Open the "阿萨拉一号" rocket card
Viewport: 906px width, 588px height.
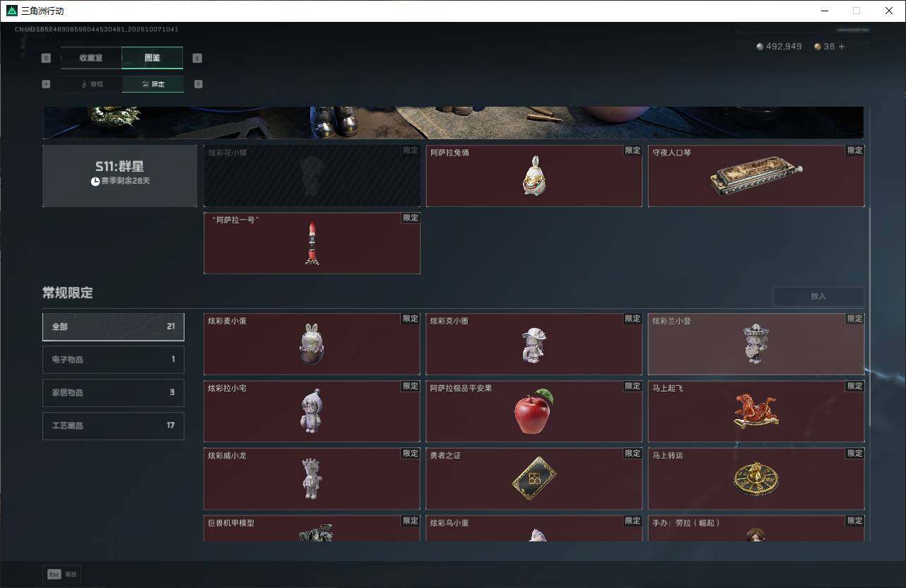pos(312,243)
